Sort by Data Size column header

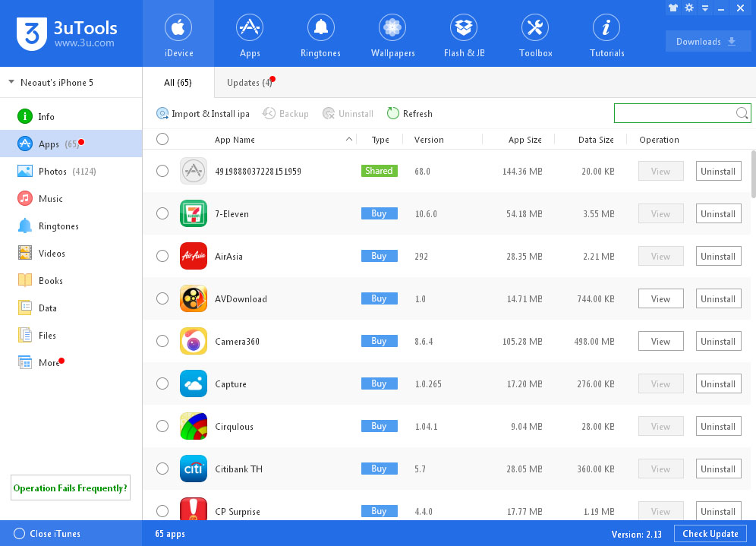click(x=596, y=140)
